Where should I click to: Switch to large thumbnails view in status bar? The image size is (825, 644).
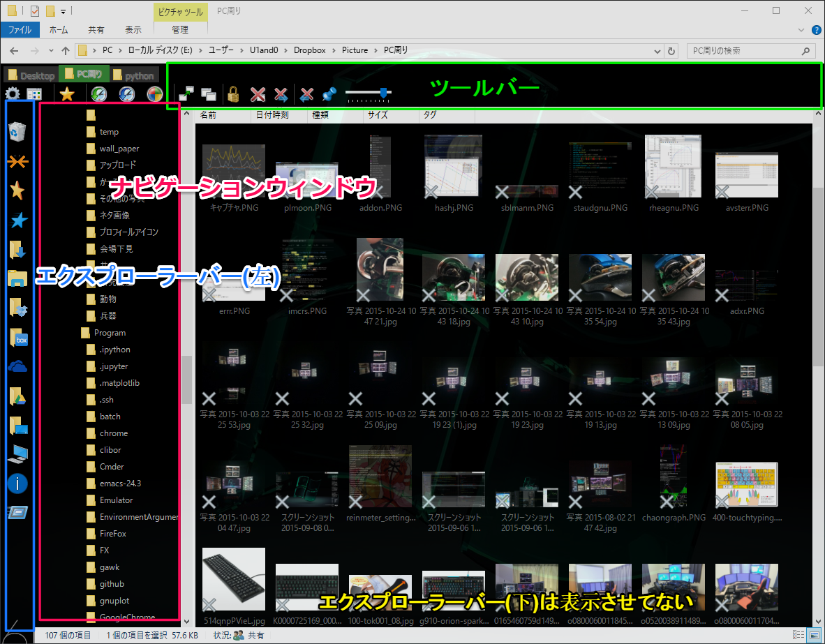(814, 636)
